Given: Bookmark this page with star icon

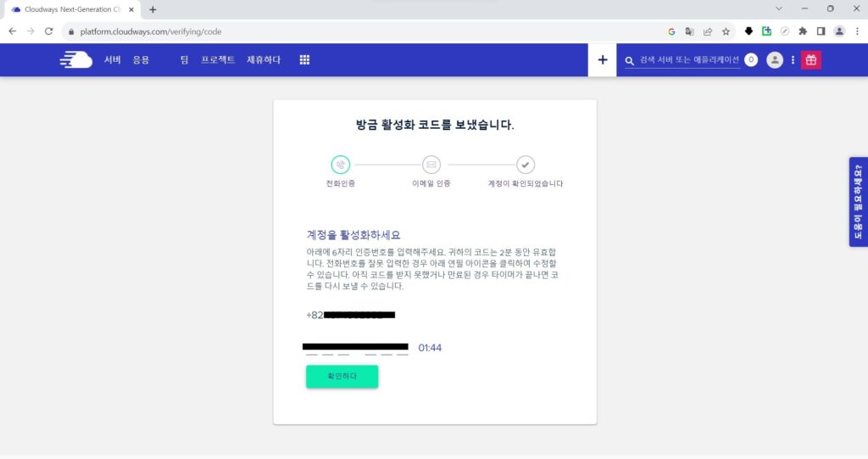Looking at the screenshot, I should 726,31.
